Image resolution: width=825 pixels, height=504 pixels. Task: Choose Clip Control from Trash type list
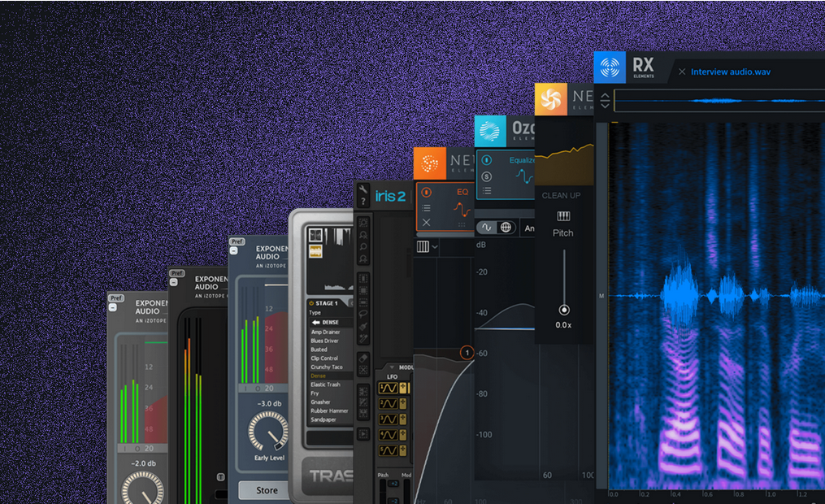click(x=324, y=358)
